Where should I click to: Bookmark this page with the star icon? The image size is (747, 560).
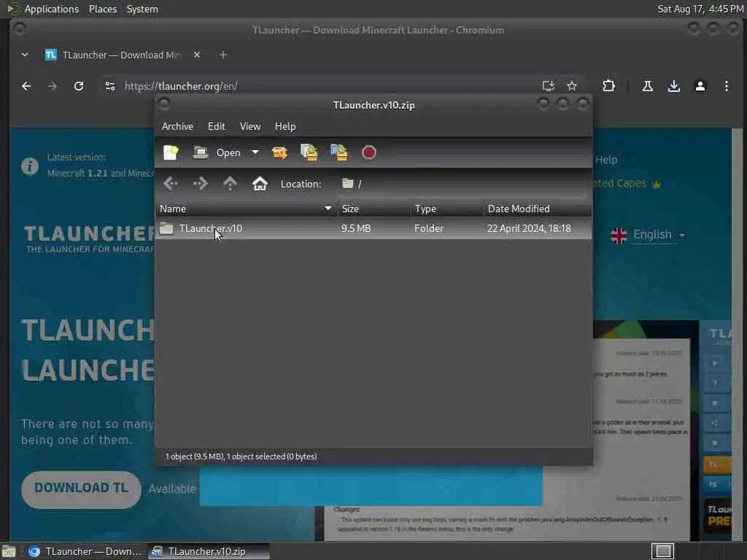[x=572, y=86]
